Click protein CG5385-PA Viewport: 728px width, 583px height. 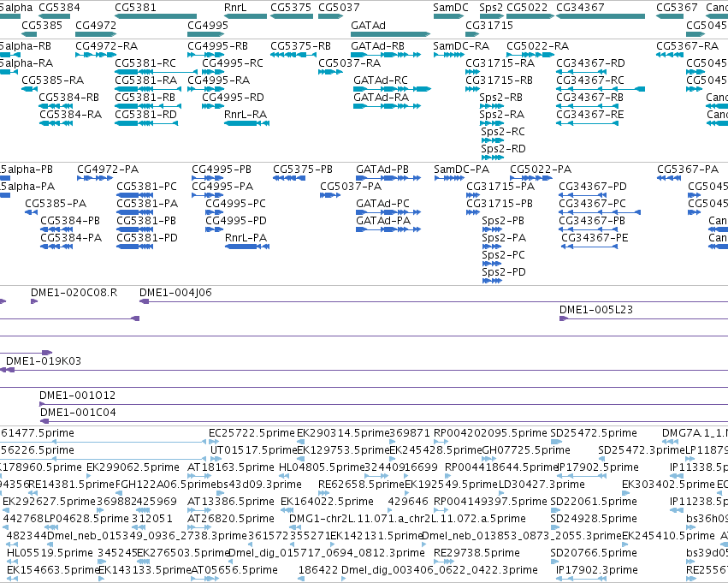point(56,204)
